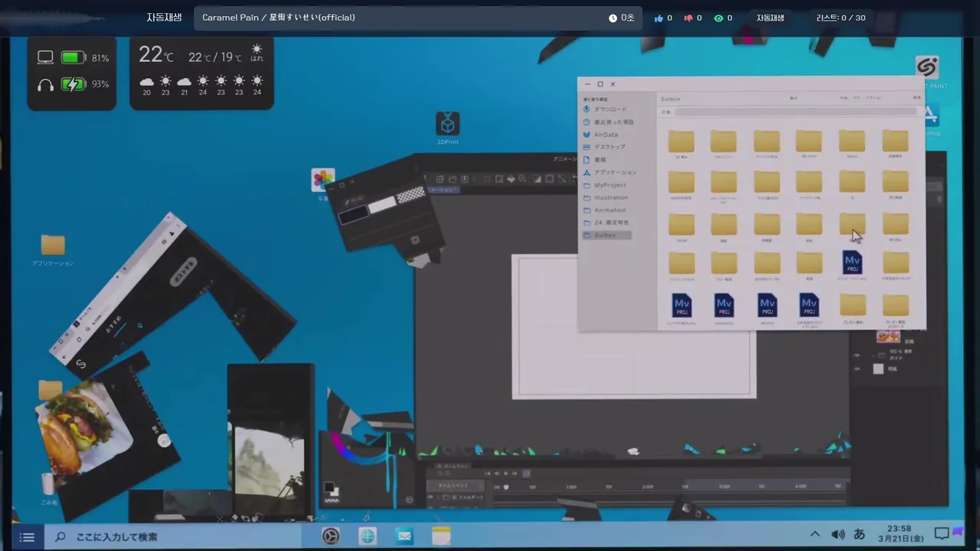The image size is (980, 551).
Task: Click the 자동재생 button right of counters
Action: (770, 18)
